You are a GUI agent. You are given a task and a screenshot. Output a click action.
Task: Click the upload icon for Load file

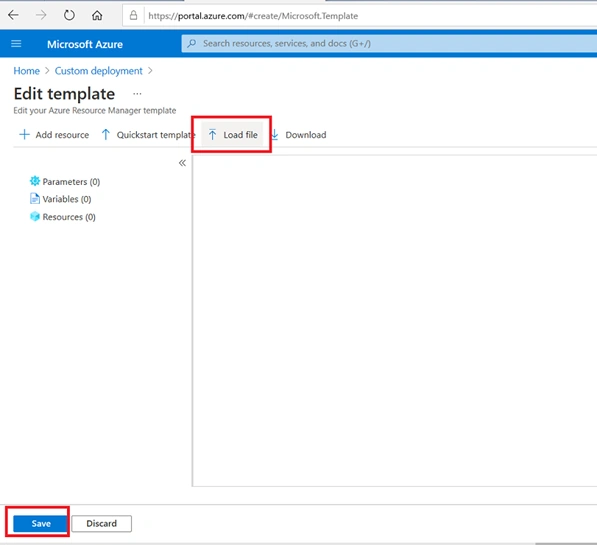[212, 134]
